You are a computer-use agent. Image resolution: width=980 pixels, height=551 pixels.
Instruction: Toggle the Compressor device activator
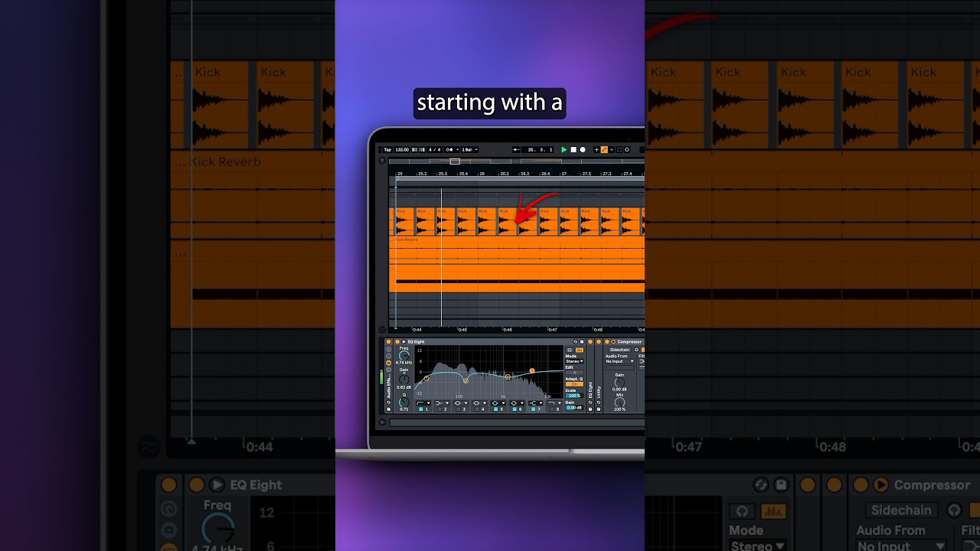tap(606, 342)
